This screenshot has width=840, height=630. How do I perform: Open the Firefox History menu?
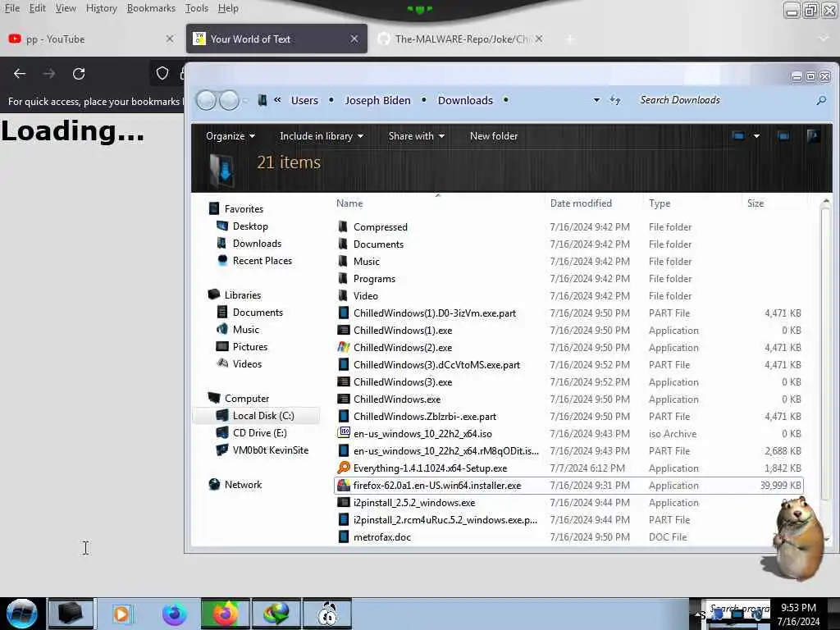pyautogui.click(x=101, y=8)
